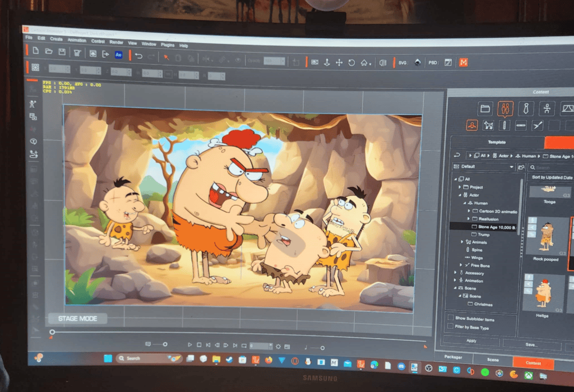574x392 pixels.
Task: Collapse the Human tree node
Action: point(465,203)
